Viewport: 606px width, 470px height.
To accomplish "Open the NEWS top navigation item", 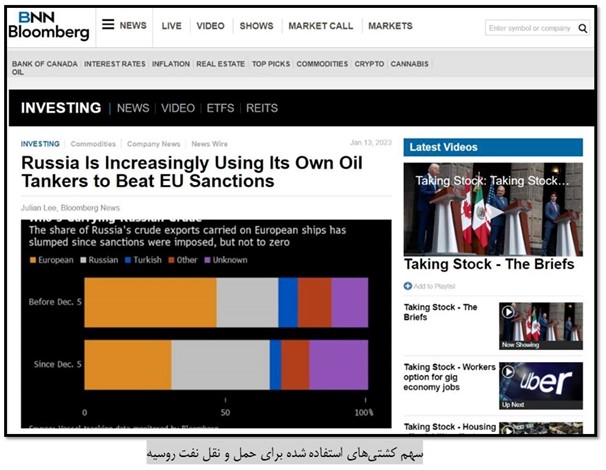I will [133, 26].
